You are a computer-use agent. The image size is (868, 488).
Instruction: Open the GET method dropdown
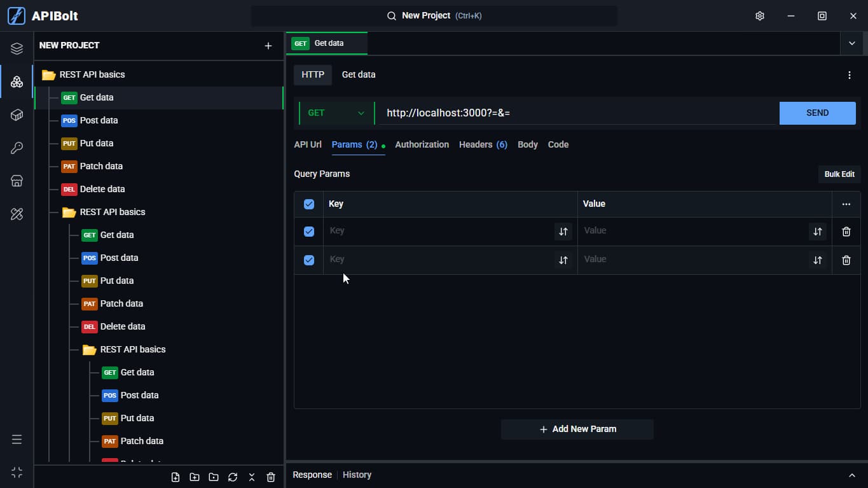(336, 113)
